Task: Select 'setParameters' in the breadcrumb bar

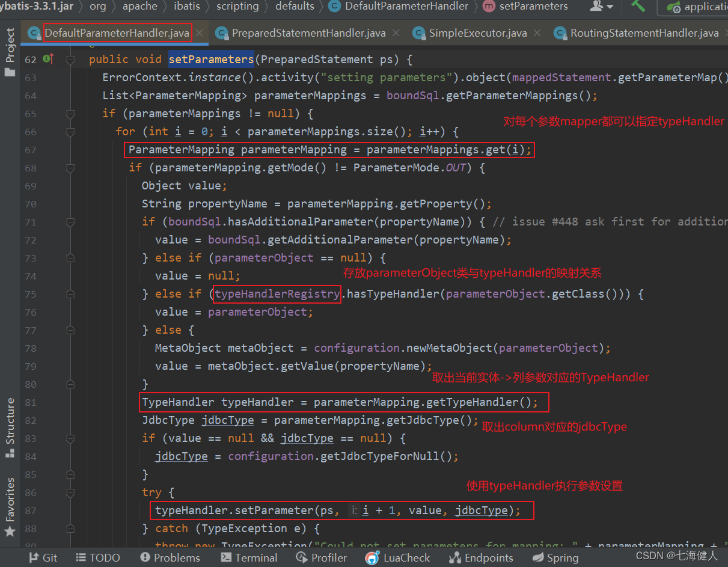Action: pos(533,7)
